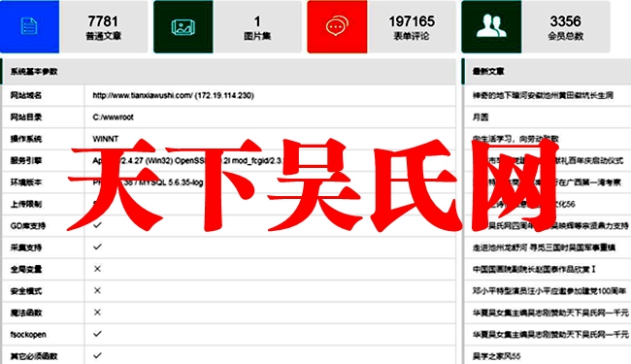Open the 197165 表单评论 counter
631x364 pixels.
pos(412,27)
